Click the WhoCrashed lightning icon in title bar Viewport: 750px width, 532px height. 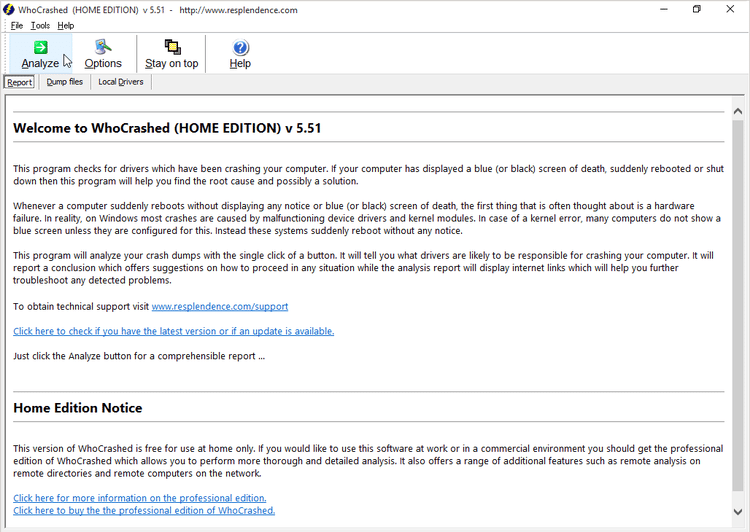click(x=9, y=10)
